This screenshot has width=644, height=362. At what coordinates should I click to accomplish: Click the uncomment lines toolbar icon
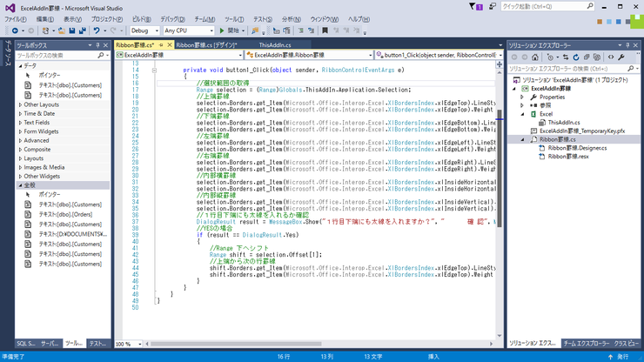[311, 30]
